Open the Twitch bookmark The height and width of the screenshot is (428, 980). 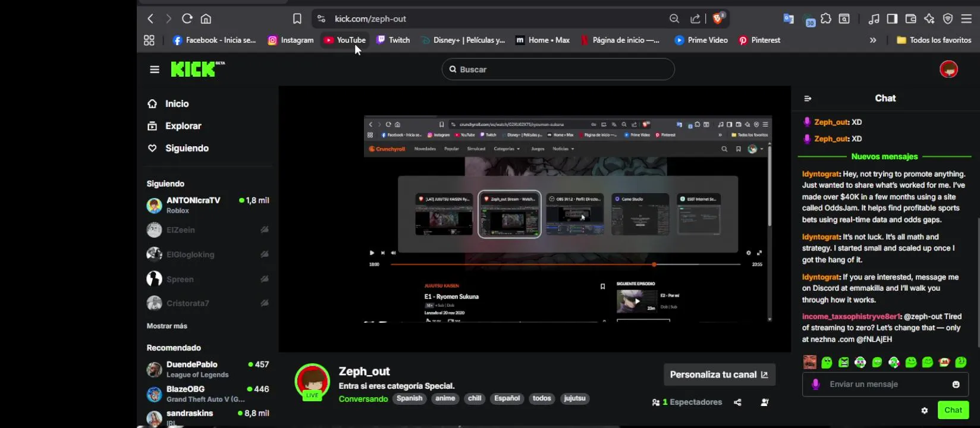(394, 40)
